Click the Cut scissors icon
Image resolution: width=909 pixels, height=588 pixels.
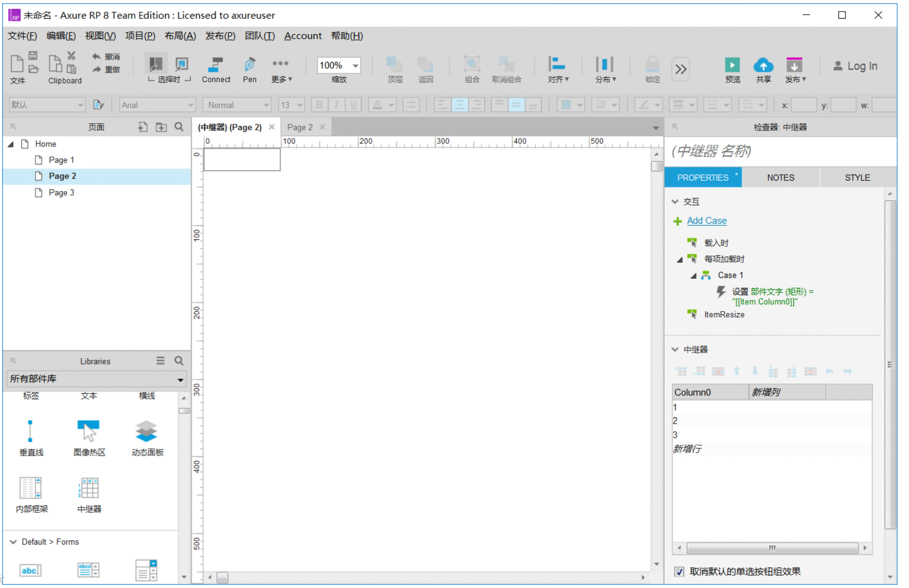71,55
